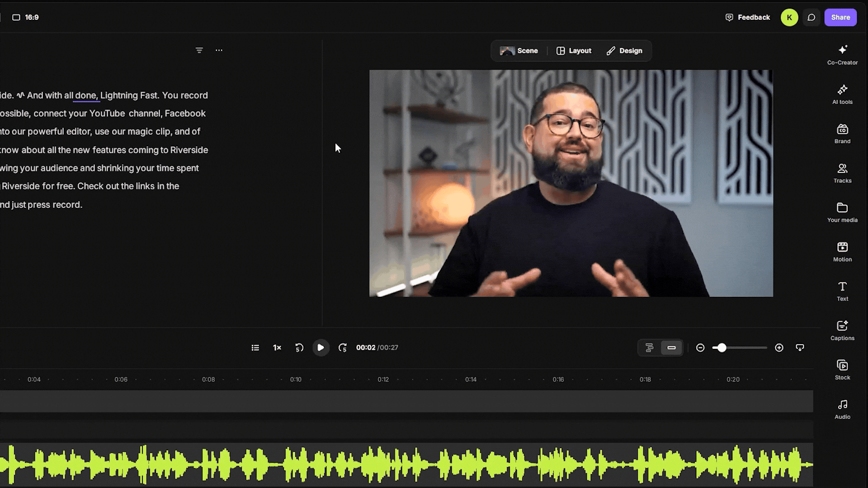
Task: Switch to the Layout tab
Action: 574,51
